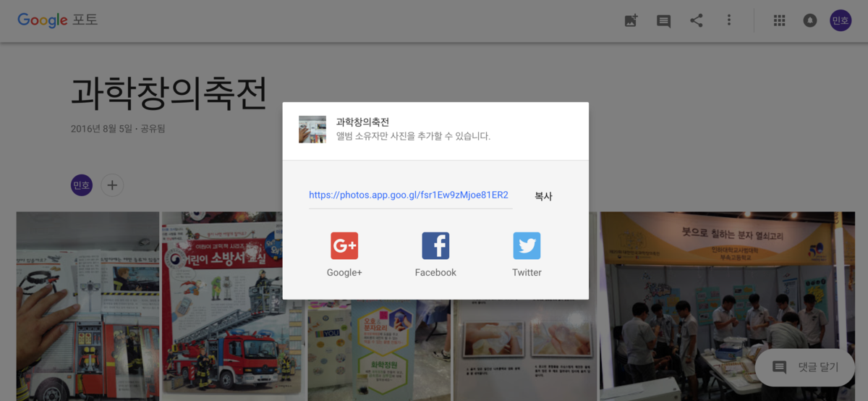
Task: Click the 댓글 달기 comment button
Action: [x=804, y=367]
